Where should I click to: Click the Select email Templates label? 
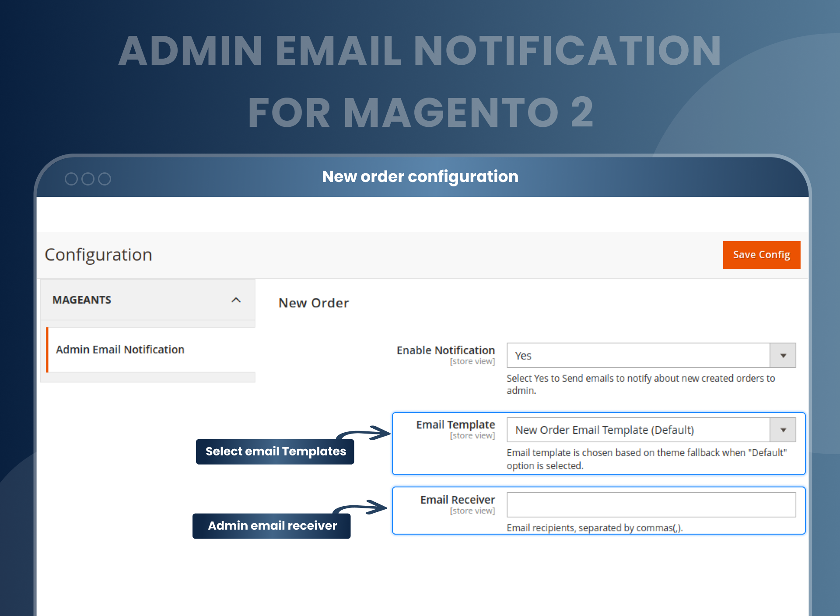[x=275, y=451]
